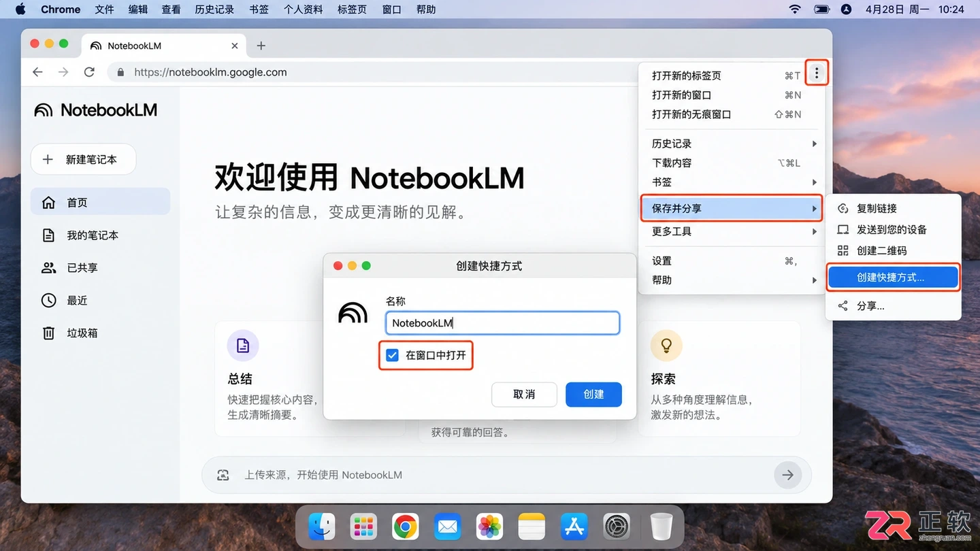Viewport: 980px width, 551px height.
Task: Choose 发送到您的设备 in the submenu
Action: click(893, 229)
